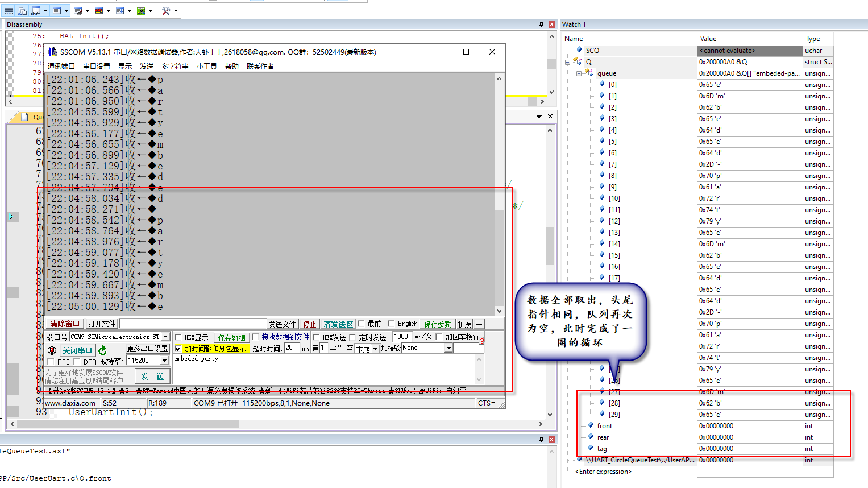Click the red question mark help icon
This screenshot has height=488, width=868.
coord(482,341)
